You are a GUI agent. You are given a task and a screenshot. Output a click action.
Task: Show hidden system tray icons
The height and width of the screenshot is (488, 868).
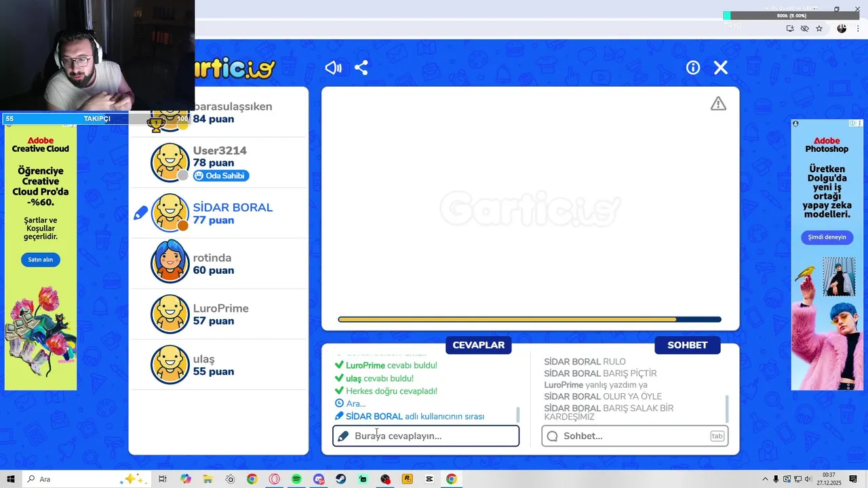click(x=766, y=479)
